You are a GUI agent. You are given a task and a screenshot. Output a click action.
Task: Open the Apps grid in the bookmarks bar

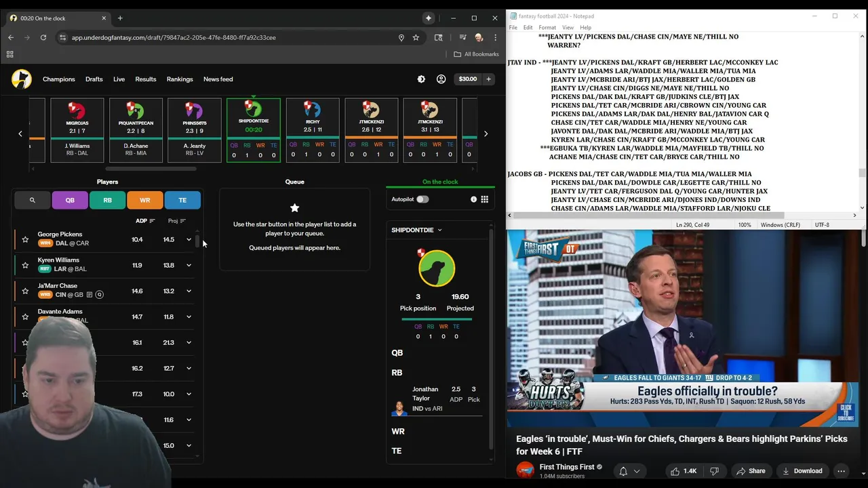pyautogui.click(x=10, y=54)
